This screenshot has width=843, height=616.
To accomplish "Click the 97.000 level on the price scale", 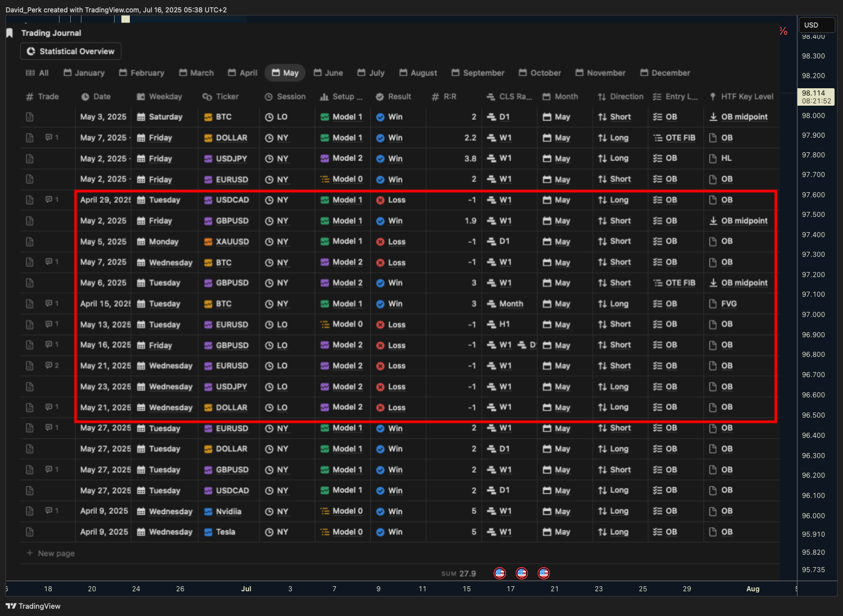I will pyautogui.click(x=813, y=315).
